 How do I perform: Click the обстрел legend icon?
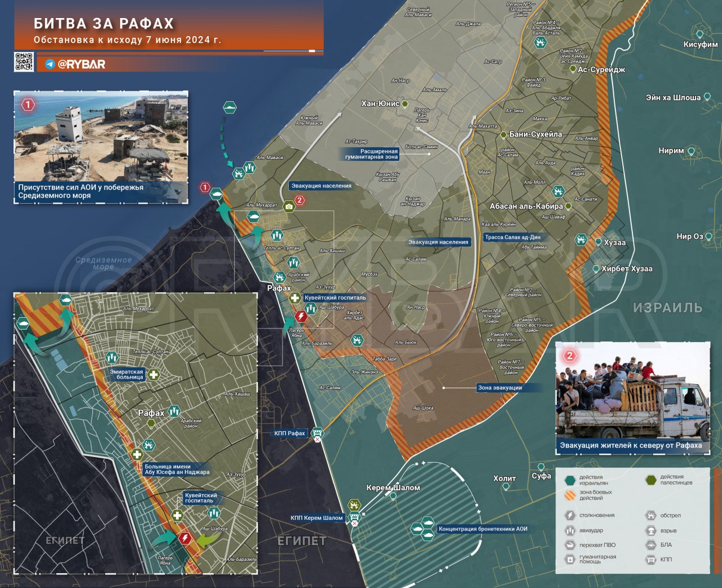650,515
